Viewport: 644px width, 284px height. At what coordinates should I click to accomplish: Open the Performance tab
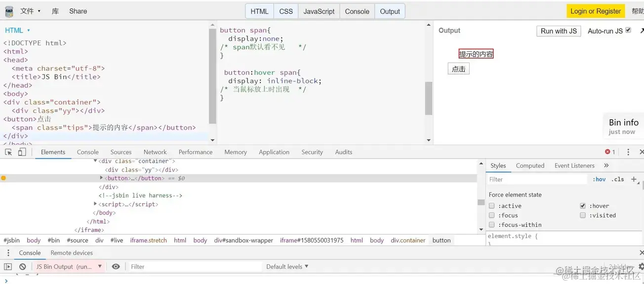tap(196, 152)
